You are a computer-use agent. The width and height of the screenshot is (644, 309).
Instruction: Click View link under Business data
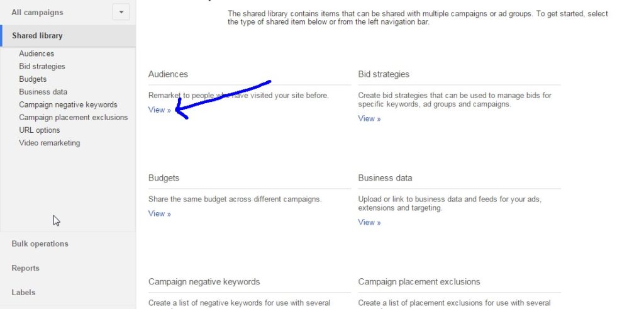coord(369,222)
